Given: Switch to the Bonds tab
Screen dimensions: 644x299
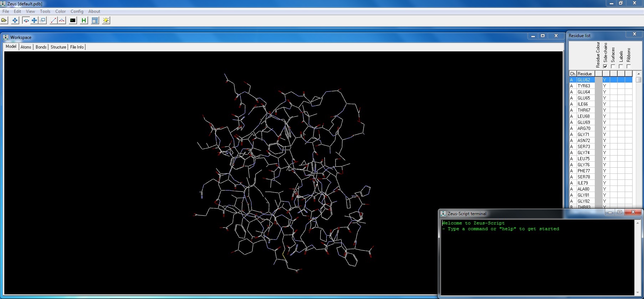Looking at the screenshot, I should (x=41, y=47).
